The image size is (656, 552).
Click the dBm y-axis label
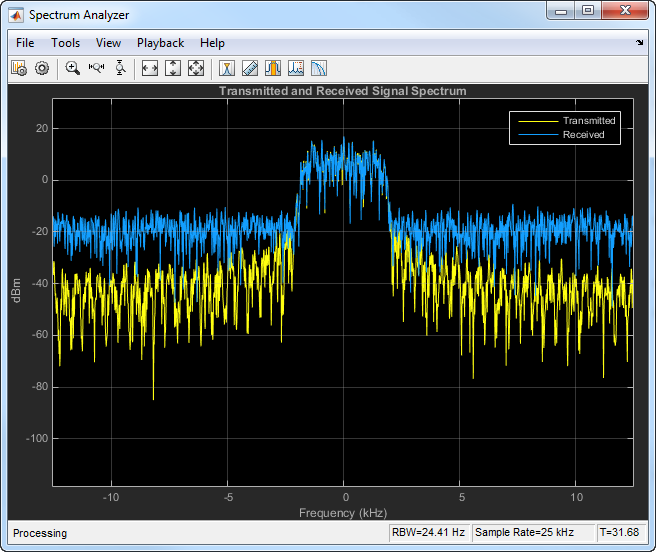point(16,290)
